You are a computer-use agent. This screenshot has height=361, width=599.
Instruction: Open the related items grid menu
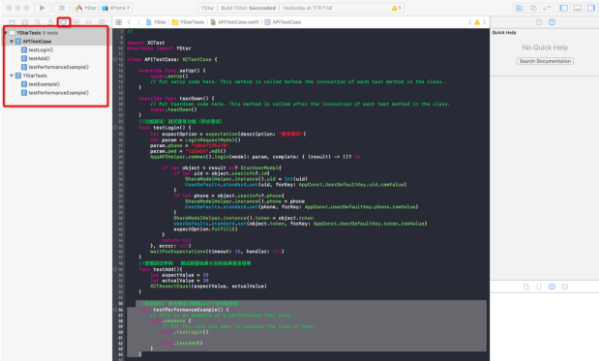(119, 22)
